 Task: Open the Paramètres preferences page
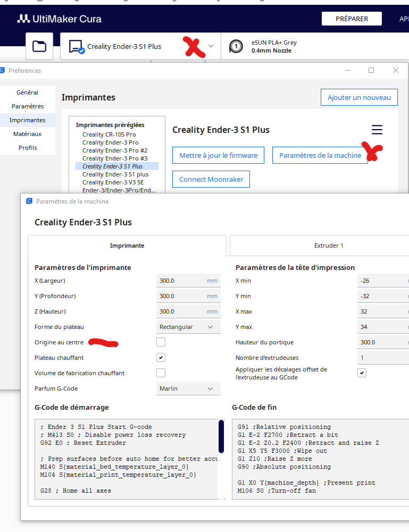[28, 106]
